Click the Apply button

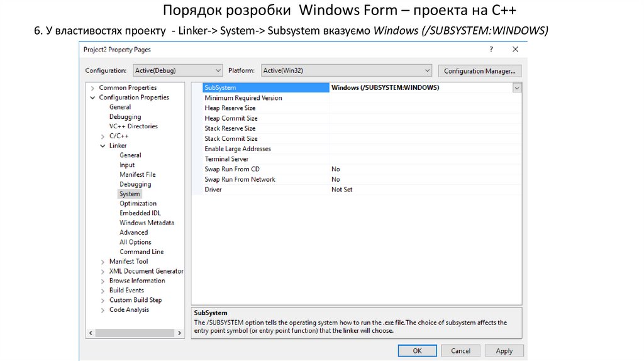pos(504,351)
